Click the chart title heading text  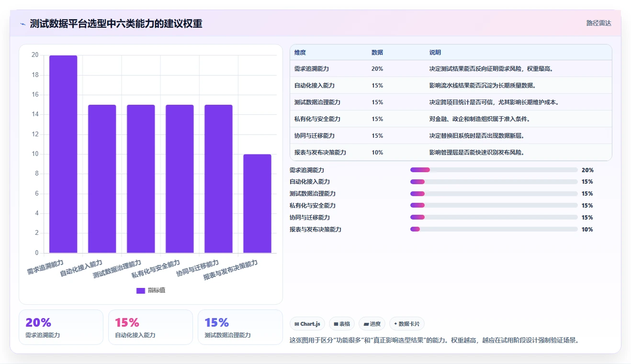coord(116,23)
